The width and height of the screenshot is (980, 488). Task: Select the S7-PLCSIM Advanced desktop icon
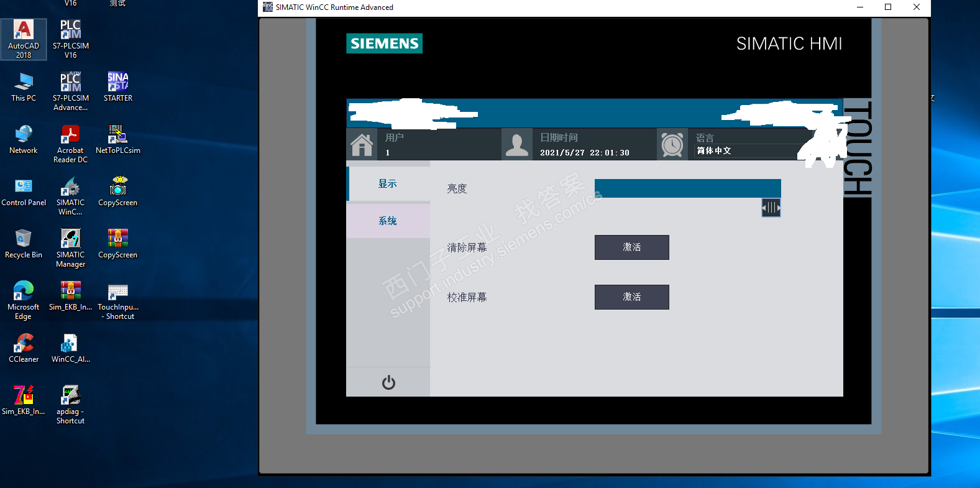[x=71, y=91]
